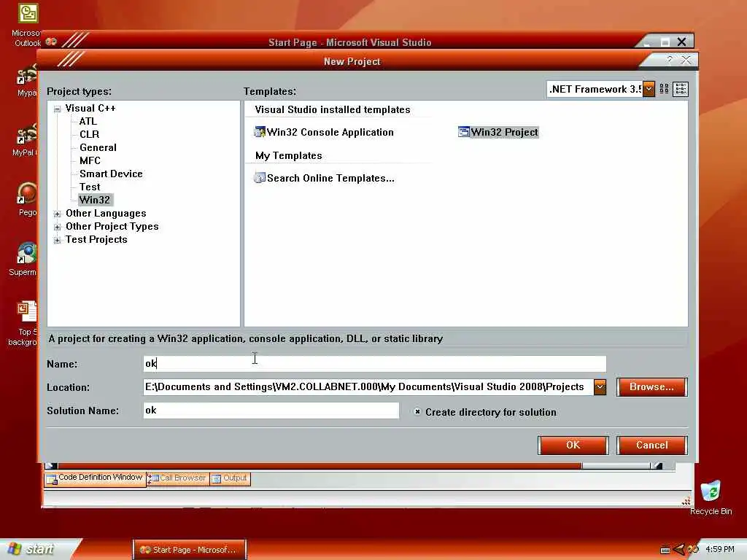Select the Win32 Project template

point(498,133)
